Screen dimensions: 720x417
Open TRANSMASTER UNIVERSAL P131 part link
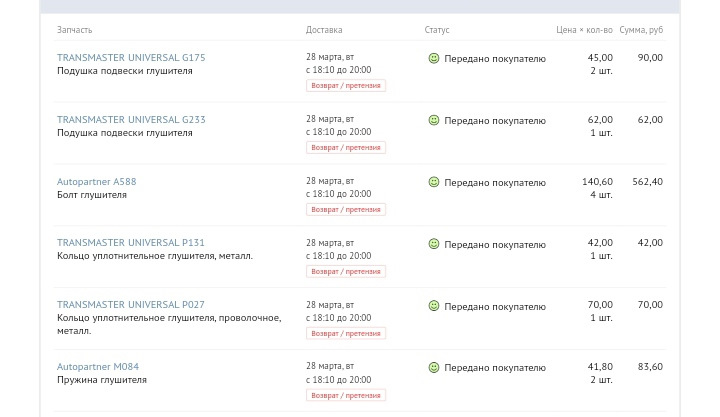[x=130, y=242]
